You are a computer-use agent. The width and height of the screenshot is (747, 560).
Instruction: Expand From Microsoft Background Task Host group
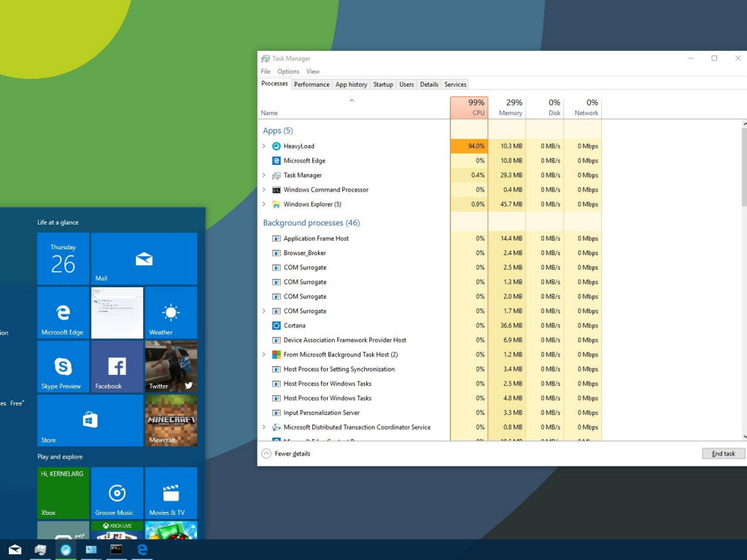[264, 355]
